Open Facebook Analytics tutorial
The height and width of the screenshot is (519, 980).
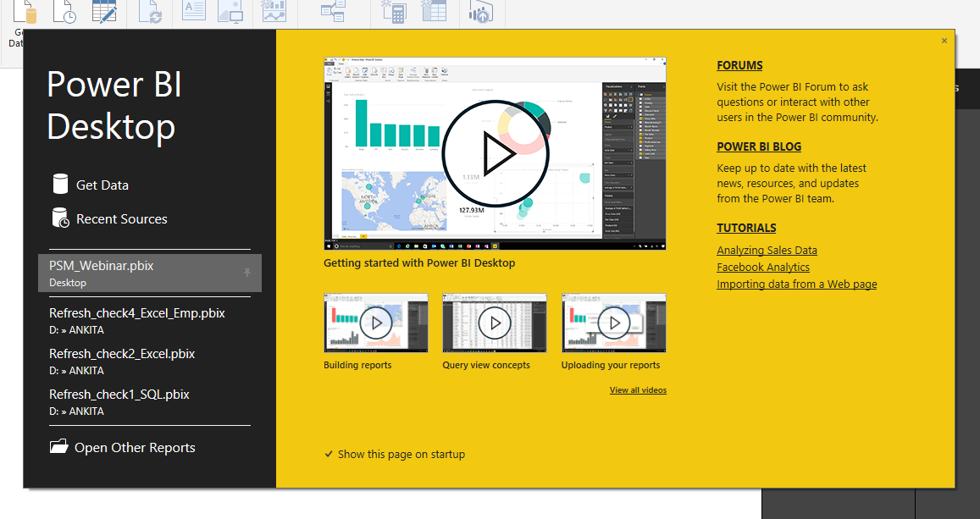[x=763, y=267]
